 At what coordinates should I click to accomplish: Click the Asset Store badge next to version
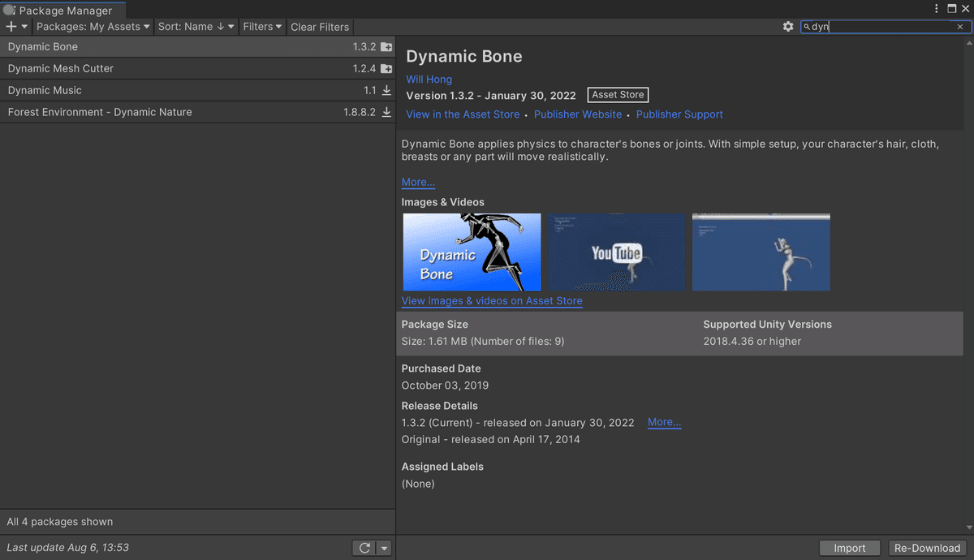click(x=617, y=94)
